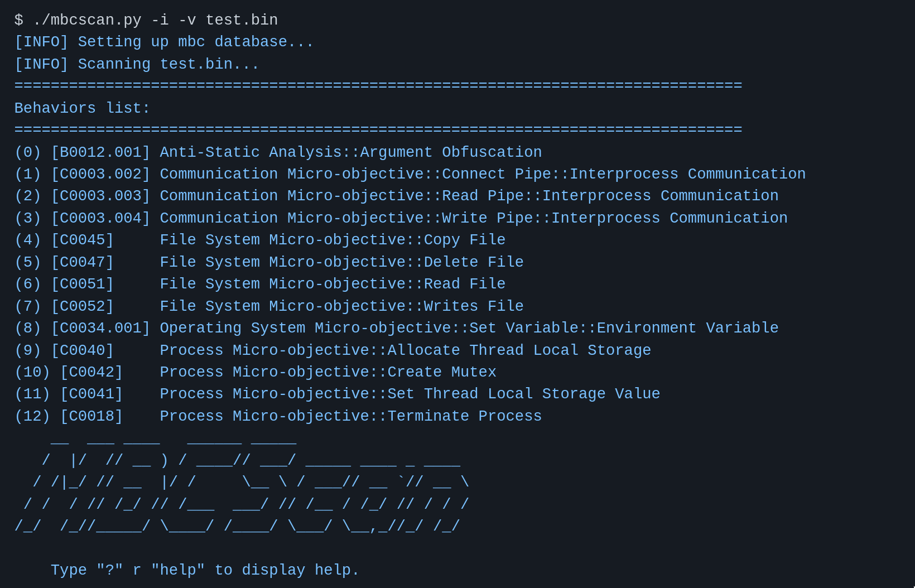This screenshot has width=915, height=588.
Task: Click the code [C0003.003]
Action: click(x=100, y=196)
